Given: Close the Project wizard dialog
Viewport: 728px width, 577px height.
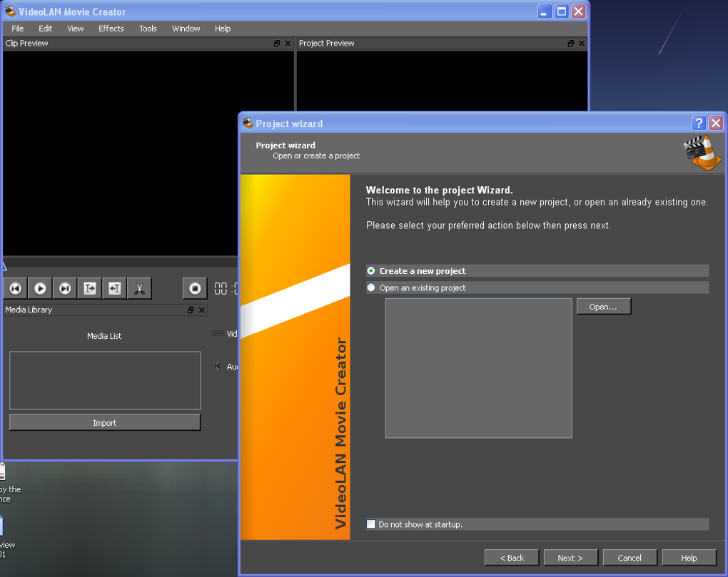Looking at the screenshot, I should tap(716, 123).
